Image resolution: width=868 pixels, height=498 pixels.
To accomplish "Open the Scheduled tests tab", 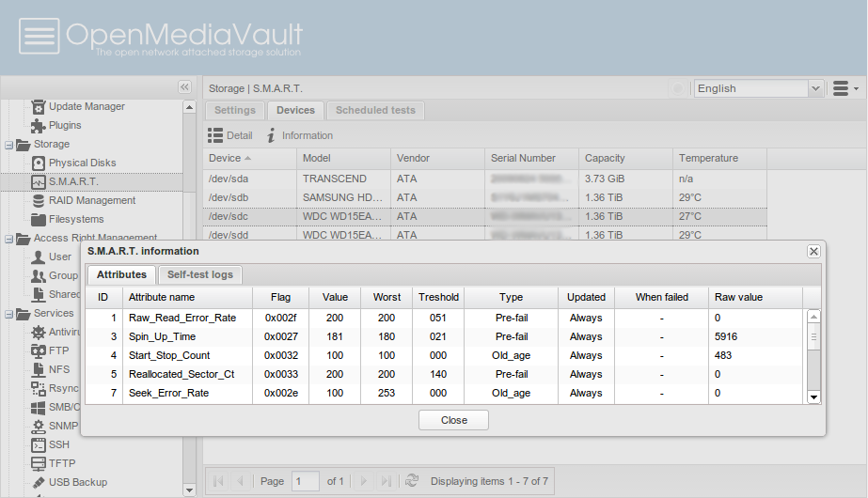I will pyautogui.click(x=375, y=110).
